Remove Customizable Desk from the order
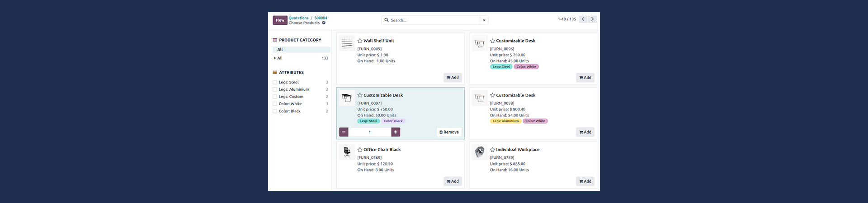This screenshot has height=203, width=868. 449,132
